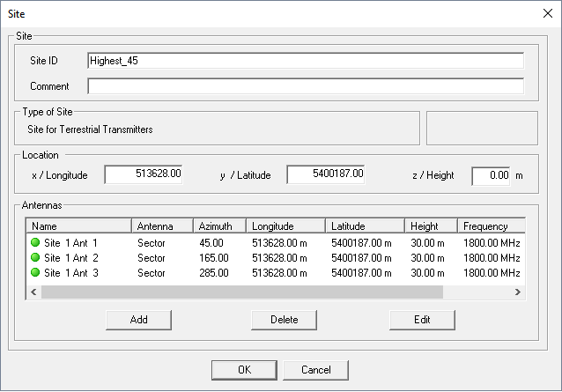
Task: Sort antennas by Name column header
Action: pyautogui.click(x=78, y=226)
